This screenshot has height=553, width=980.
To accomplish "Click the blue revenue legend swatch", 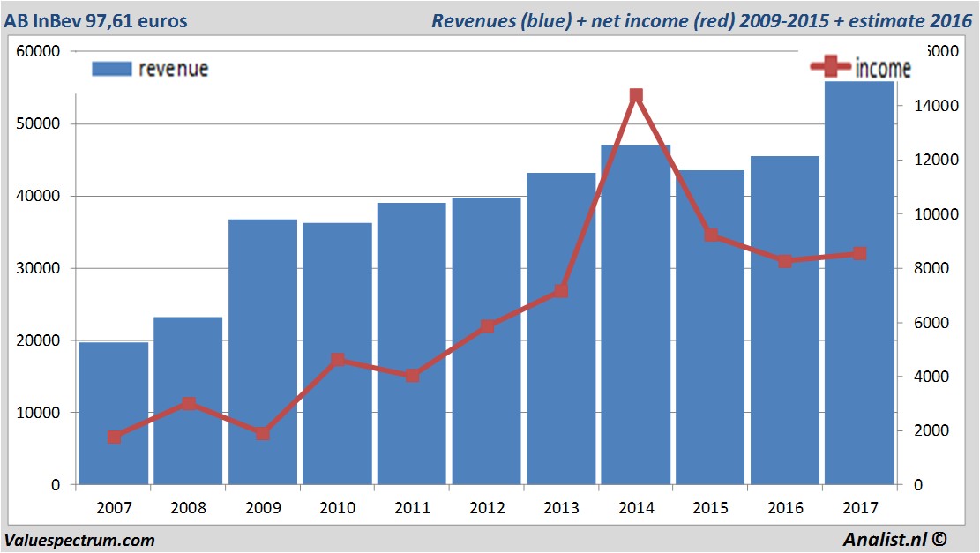I will (112, 69).
